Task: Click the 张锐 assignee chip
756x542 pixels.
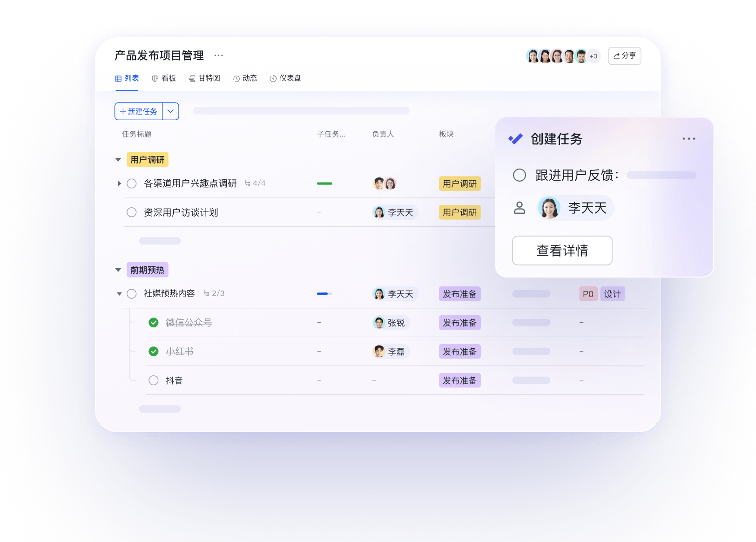Action: point(391,323)
